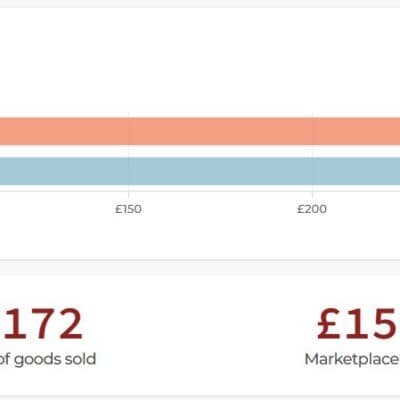The image size is (400, 400).
Task: Click the 'of goods sold' caption
Action: point(47,359)
